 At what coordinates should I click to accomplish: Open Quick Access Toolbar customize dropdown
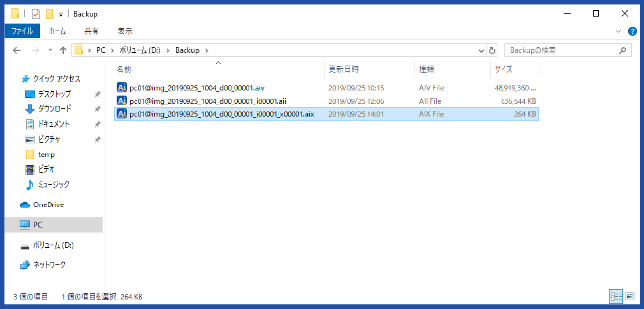coord(61,14)
